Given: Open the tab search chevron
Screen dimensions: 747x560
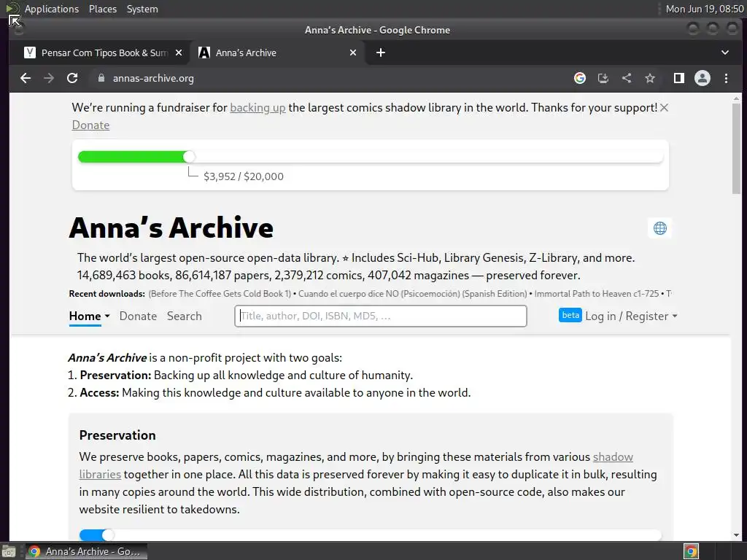Looking at the screenshot, I should (725, 52).
